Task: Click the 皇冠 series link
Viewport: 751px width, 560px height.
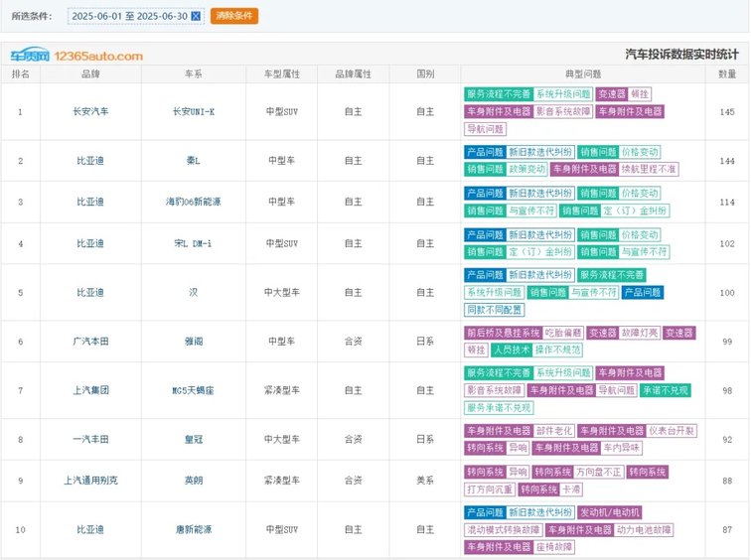Action: click(x=194, y=440)
